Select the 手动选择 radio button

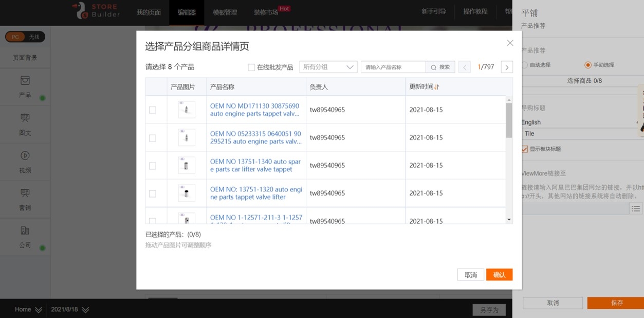tap(588, 65)
